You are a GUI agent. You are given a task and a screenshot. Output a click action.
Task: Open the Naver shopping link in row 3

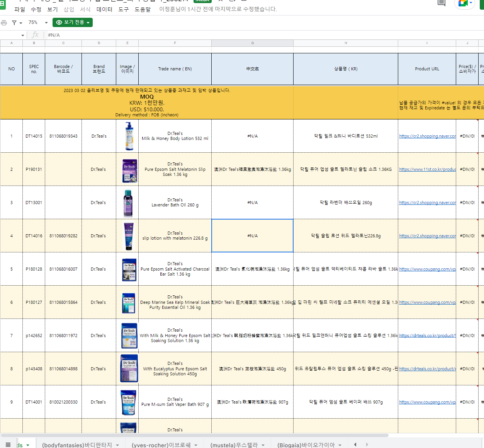point(427,203)
